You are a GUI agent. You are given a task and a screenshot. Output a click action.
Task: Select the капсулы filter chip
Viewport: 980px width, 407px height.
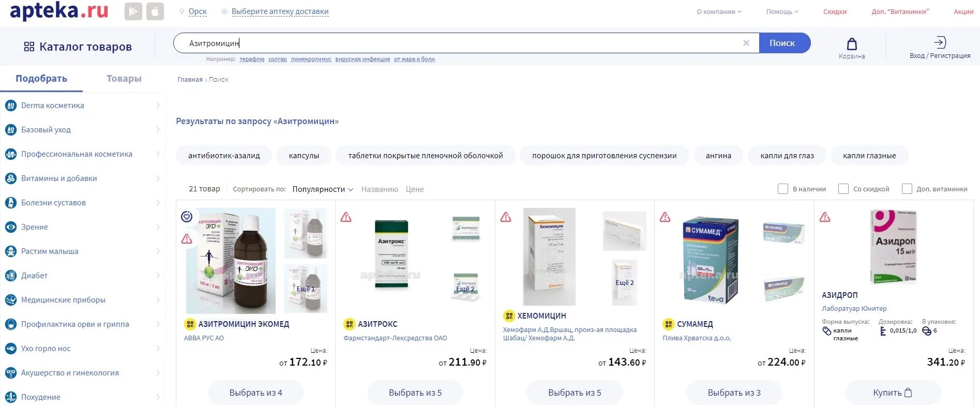[304, 156]
